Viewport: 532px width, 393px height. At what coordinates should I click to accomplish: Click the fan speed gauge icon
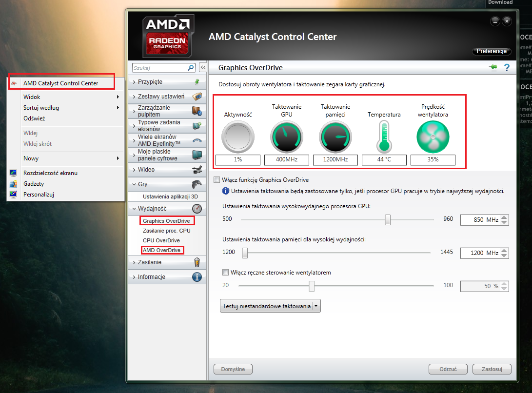coord(433,137)
